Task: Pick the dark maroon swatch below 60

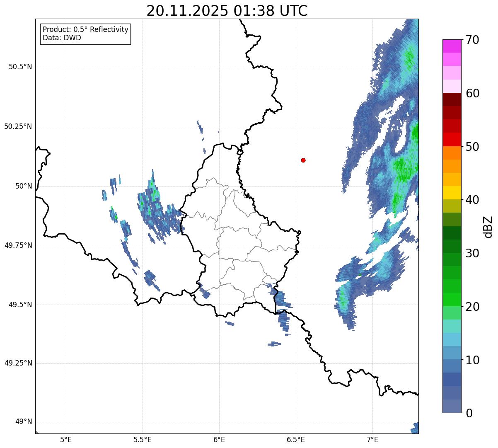Action: pos(452,99)
